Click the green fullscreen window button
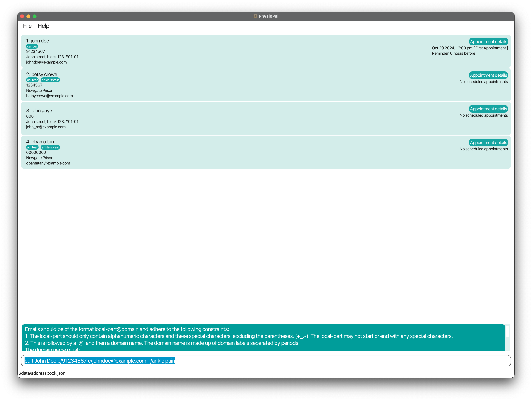The height and width of the screenshot is (401, 532). (35, 16)
